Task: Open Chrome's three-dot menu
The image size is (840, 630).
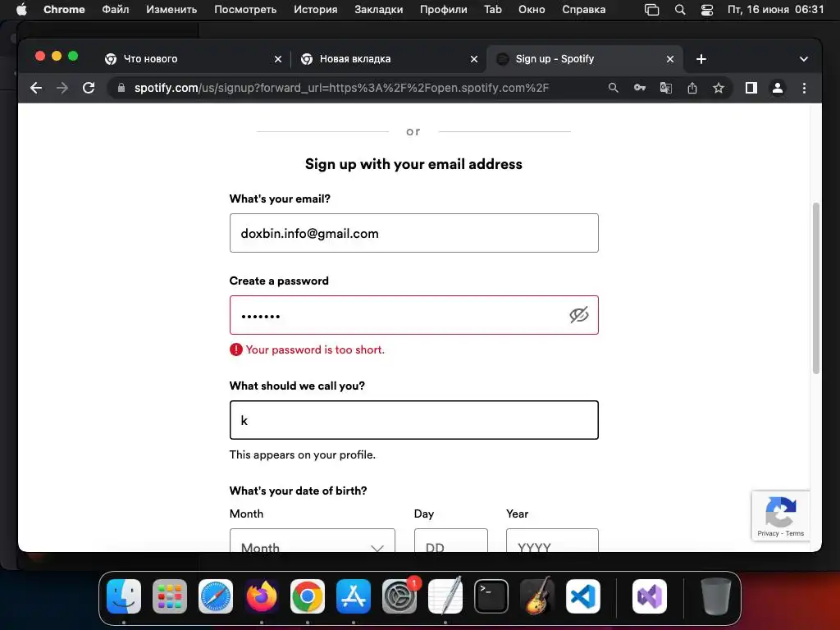Action: point(804,88)
